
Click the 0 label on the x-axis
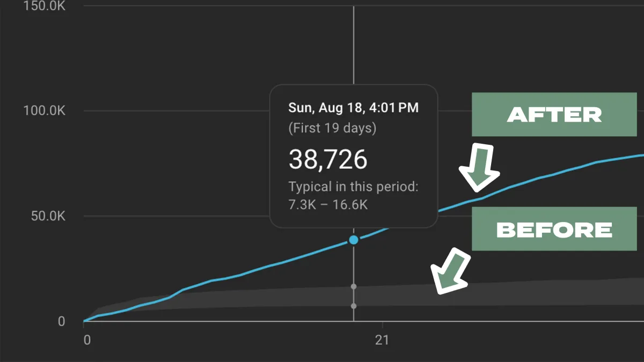pos(86,339)
